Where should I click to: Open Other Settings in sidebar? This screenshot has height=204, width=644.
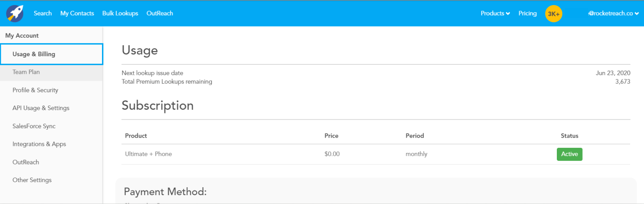click(x=32, y=180)
